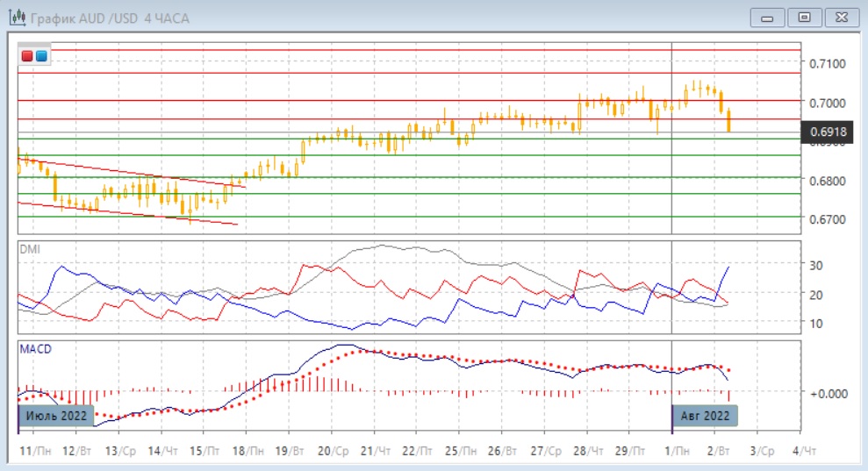This screenshot has height=471, width=868.
Task: Select the 20/Ср date on time axis
Action: (335, 450)
